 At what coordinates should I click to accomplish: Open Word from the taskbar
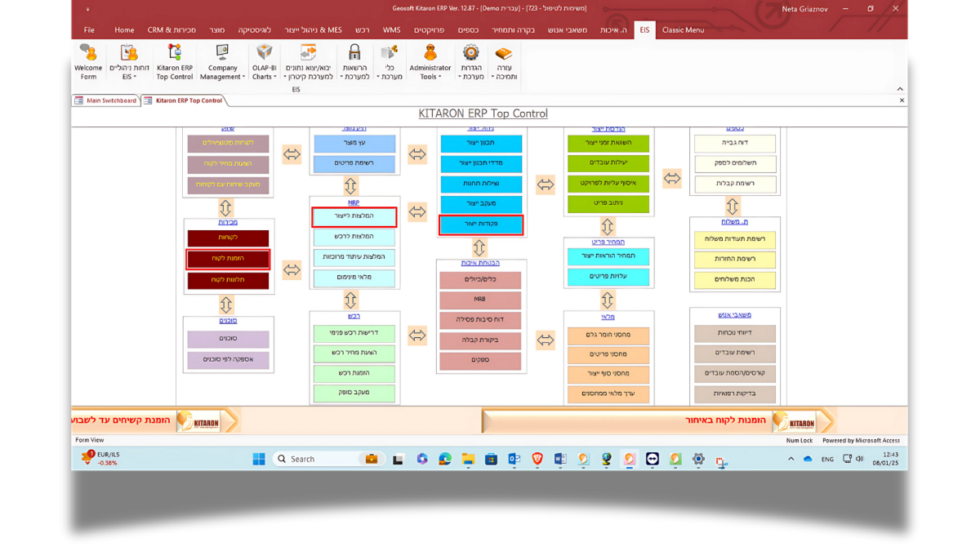click(560, 459)
